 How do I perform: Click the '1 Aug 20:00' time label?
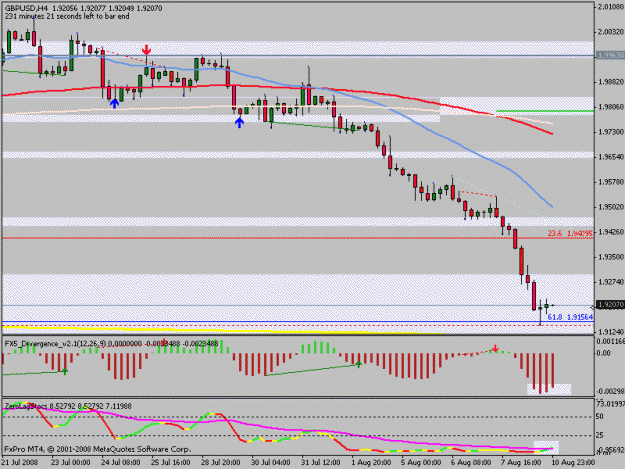371,463
